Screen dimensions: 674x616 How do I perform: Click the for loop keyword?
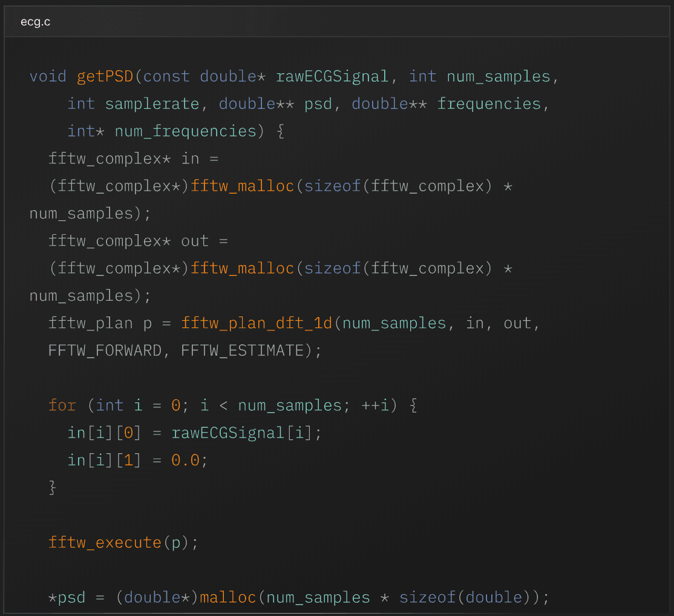click(x=62, y=405)
